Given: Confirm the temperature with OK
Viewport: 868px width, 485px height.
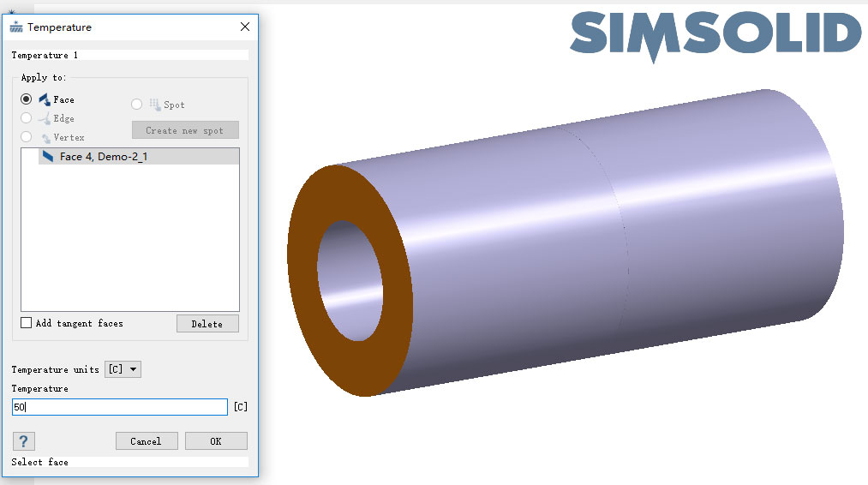Looking at the screenshot, I should (x=216, y=441).
